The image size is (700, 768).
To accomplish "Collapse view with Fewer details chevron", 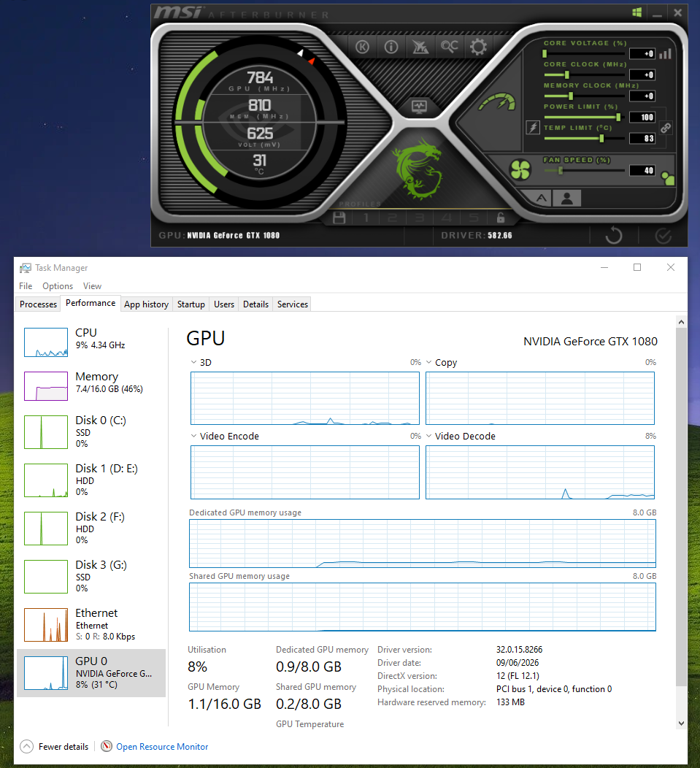I will tap(26, 746).
